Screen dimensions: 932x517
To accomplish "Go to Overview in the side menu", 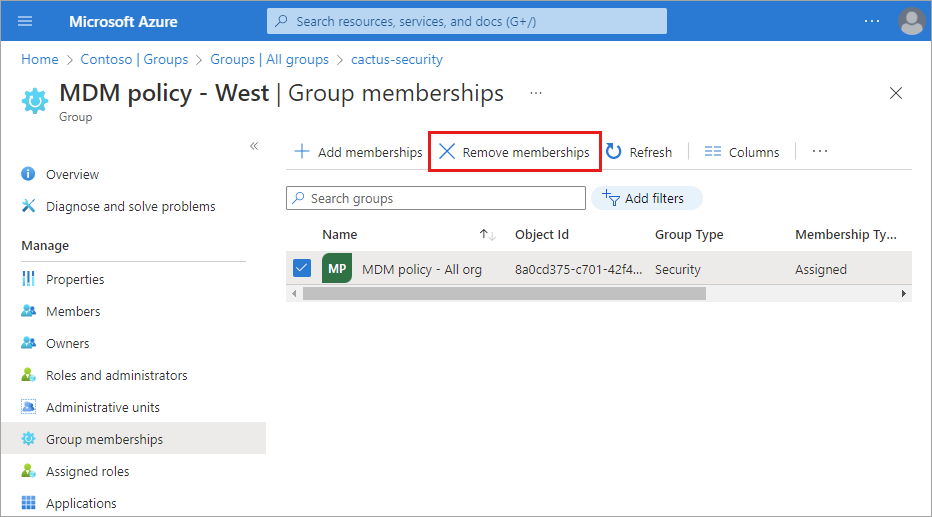I will [72, 174].
